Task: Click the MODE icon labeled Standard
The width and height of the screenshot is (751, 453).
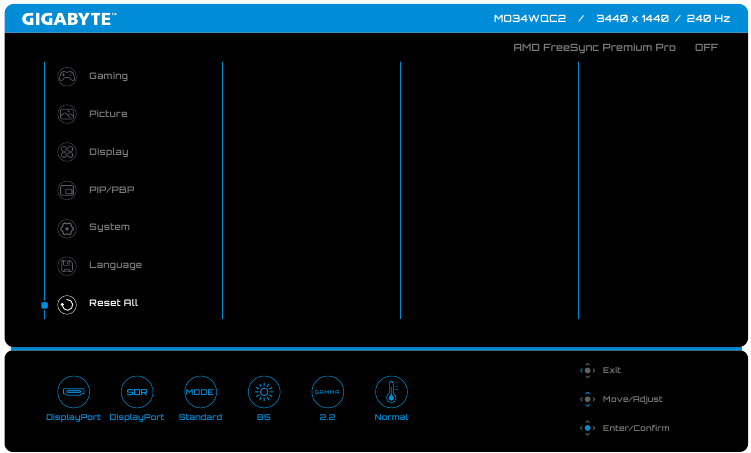Action: pos(200,392)
